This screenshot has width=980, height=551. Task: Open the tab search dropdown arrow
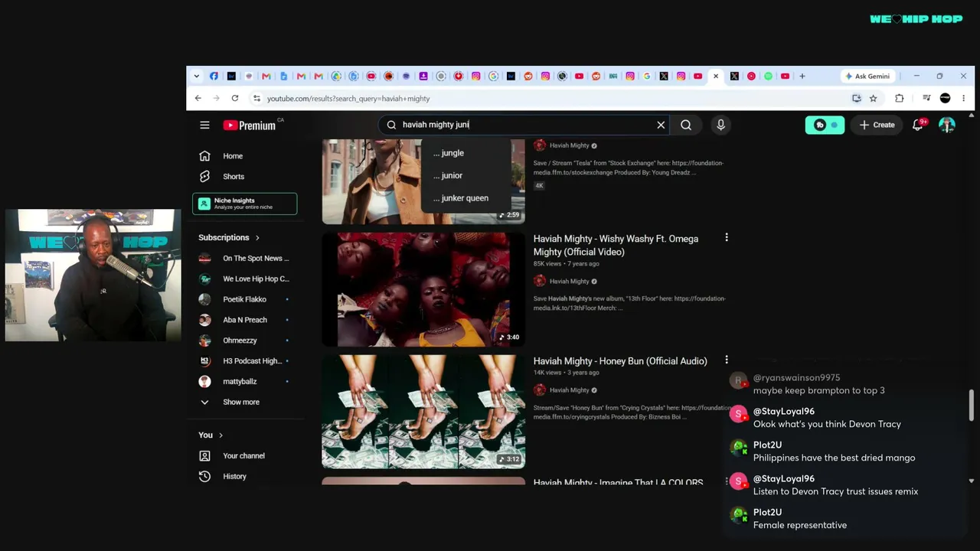point(197,76)
